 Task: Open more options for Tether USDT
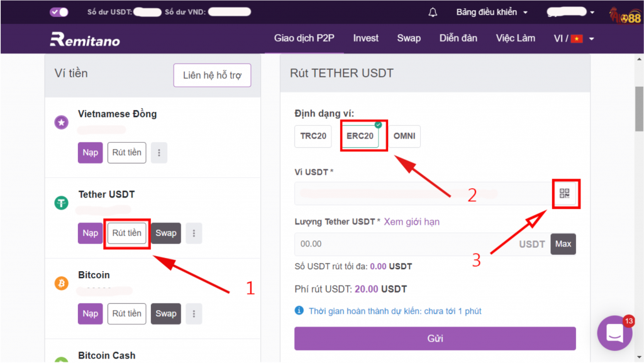pos(194,233)
